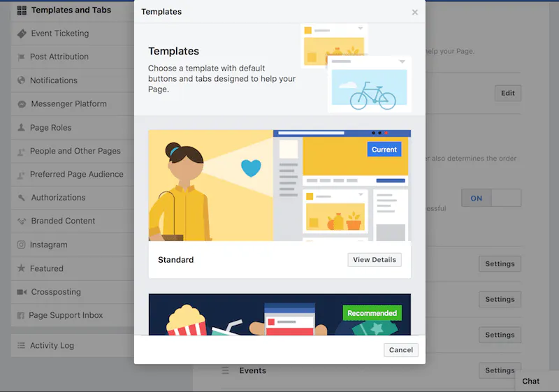This screenshot has width=559, height=392.
Task: Open Page Roles settings
Action: click(x=73, y=128)
